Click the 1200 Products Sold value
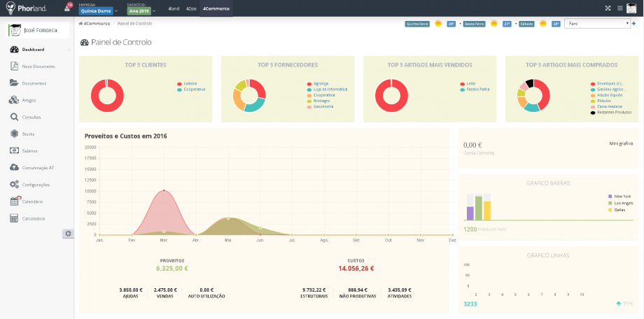 point(470,229)
